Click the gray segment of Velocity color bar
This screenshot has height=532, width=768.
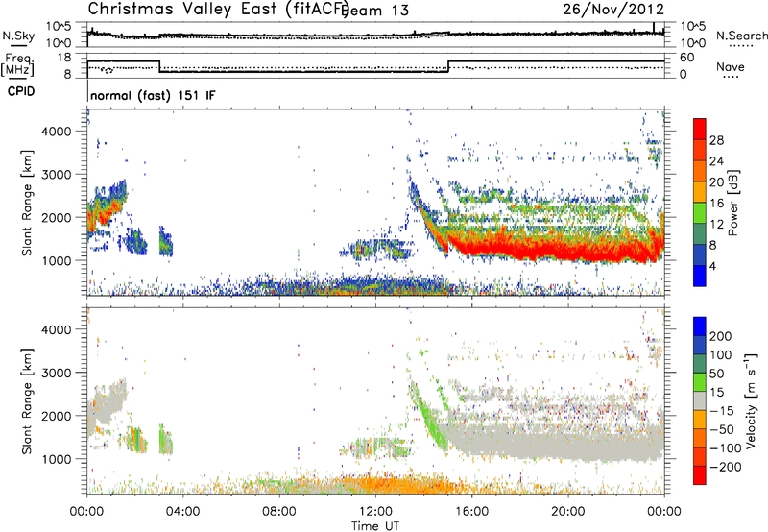(x=700, y=401)
